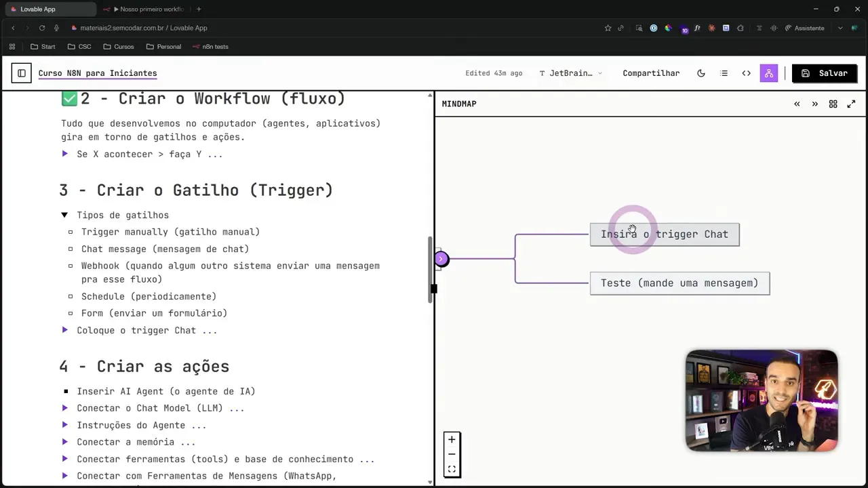Viewport: 868px width, 488px height.
Task: Expand the Coloque o trigger Chat item
Action: point(65,330)
